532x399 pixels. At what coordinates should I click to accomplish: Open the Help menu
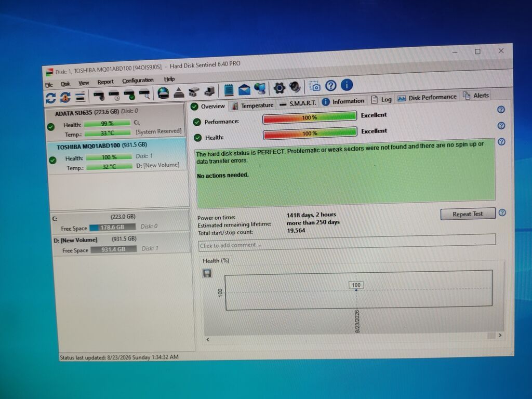[169, 79]
